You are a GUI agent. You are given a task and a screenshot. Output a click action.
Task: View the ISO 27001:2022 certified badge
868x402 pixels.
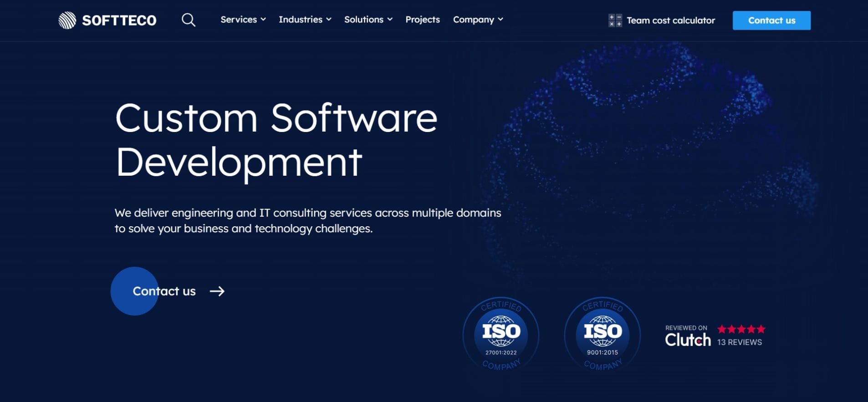pos(501,335)
